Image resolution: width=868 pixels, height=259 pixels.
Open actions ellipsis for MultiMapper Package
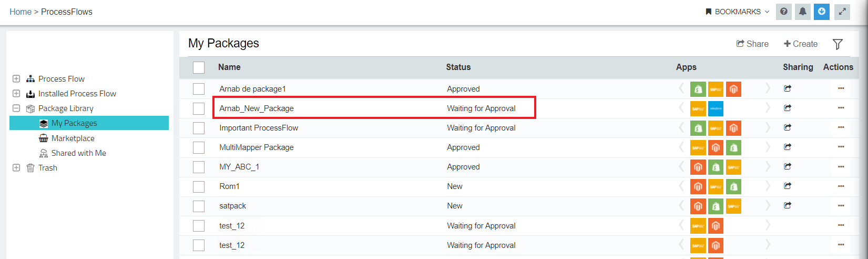[x=841, y=147]
